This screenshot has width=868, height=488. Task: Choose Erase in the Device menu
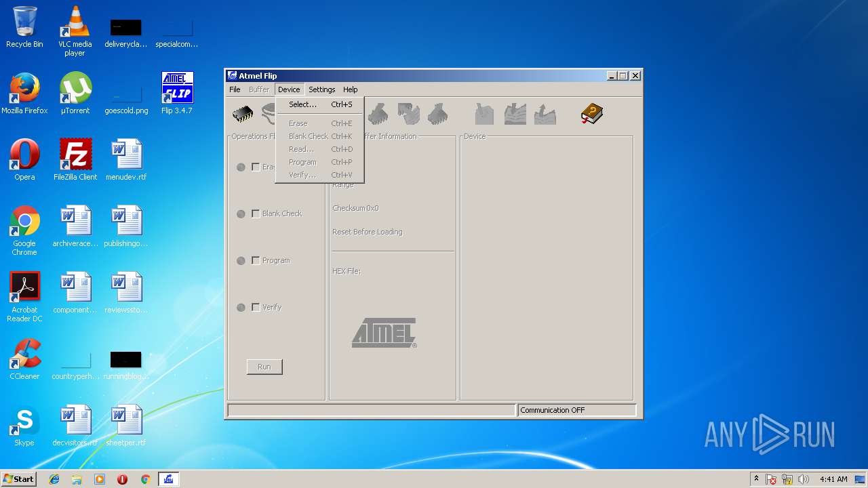tap(320, 123)
